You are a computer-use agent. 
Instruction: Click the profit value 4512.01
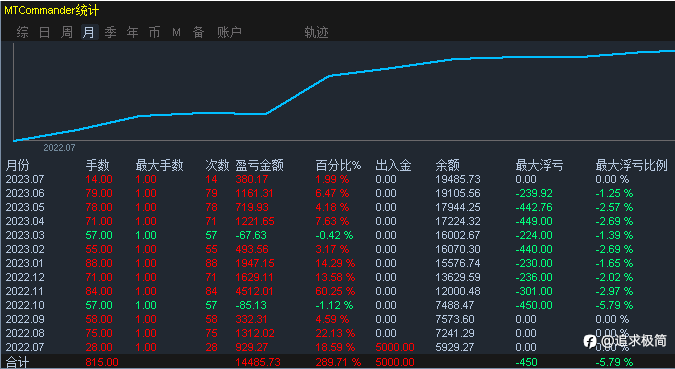(x=254, y=291)
